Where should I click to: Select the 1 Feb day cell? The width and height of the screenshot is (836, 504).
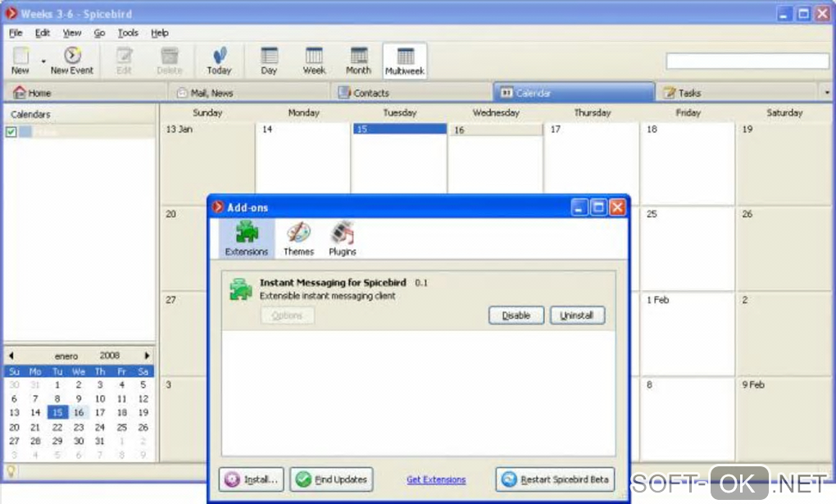pos(688,334)
